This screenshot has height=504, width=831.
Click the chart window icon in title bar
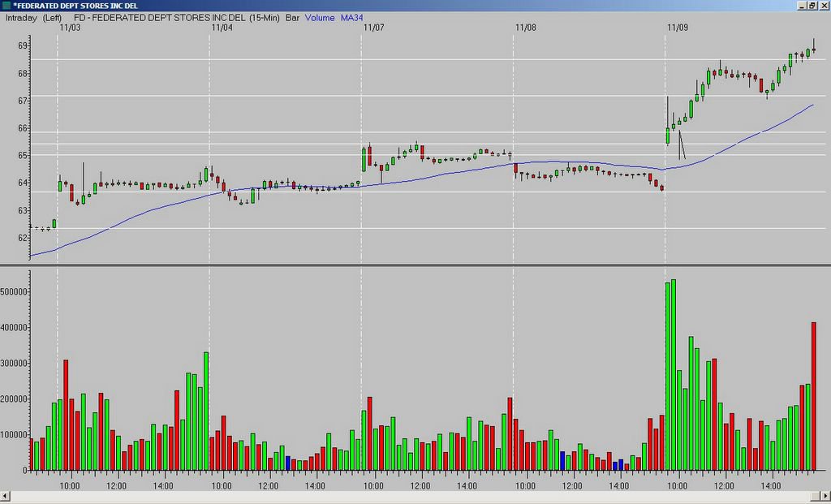point(6,6)
